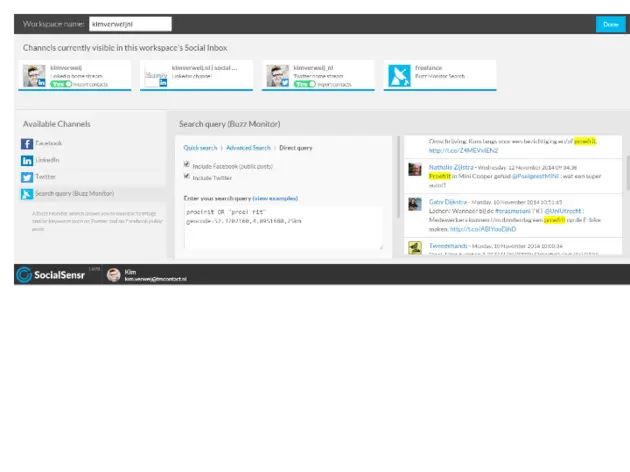The image size is (630, 472).
Task: Open the kimverweij.nl LinkedIn channel card logo
Action: point(156,76)
